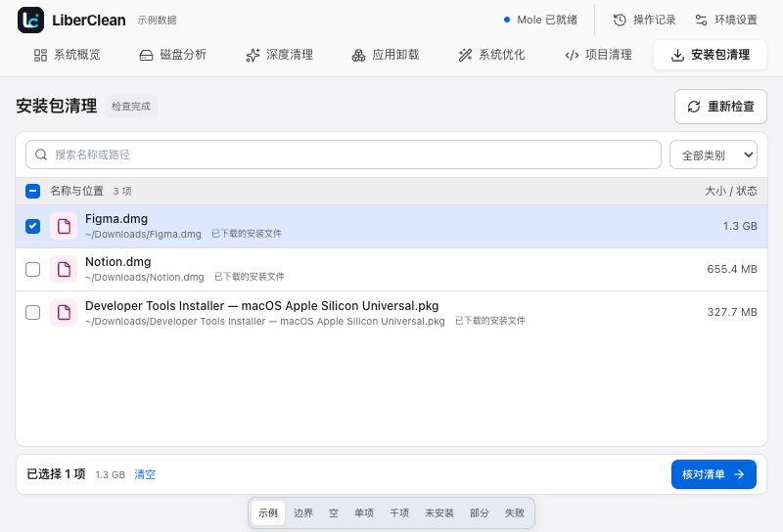
Task: Switch to the 项目清理 tab
Action: point(598,55)
